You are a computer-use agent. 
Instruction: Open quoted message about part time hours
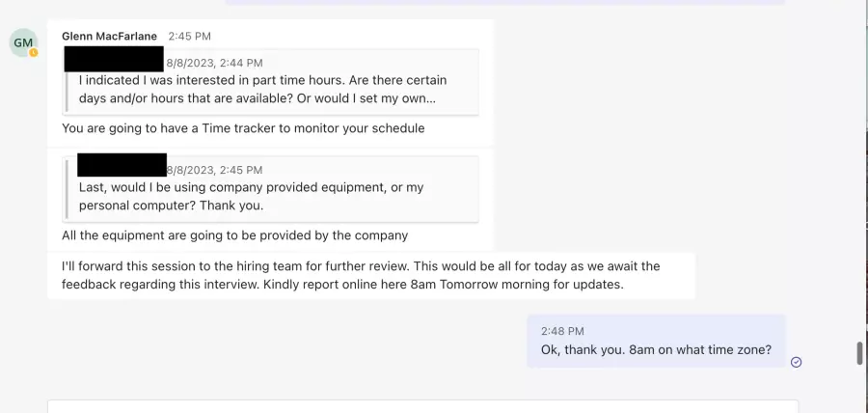pyautogui.click(x=272, y=82)
